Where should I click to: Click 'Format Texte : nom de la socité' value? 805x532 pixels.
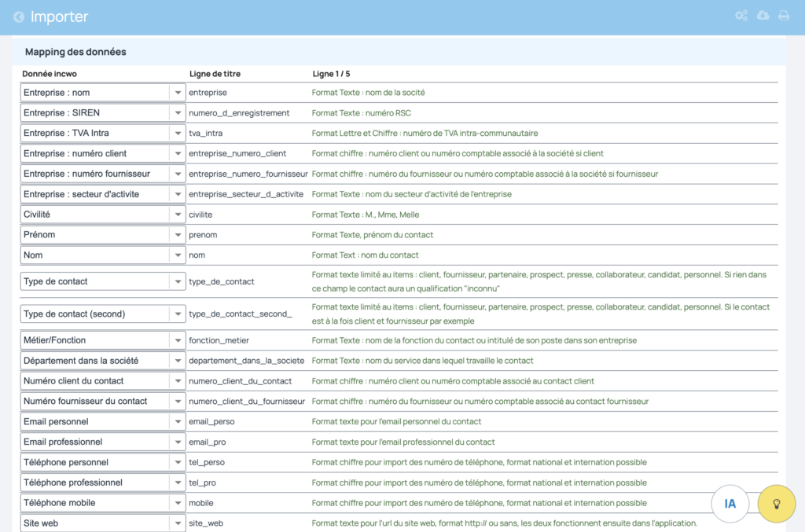[x=368, y=93]
